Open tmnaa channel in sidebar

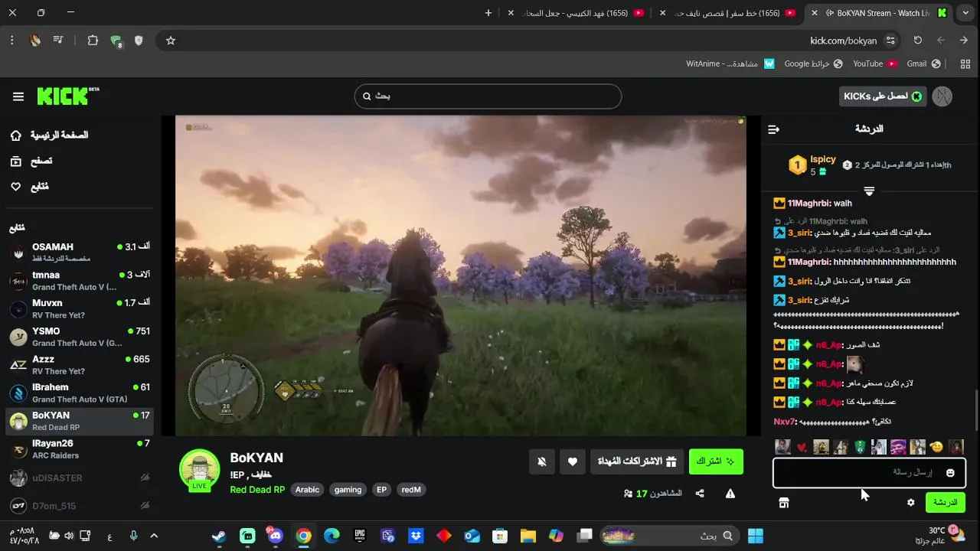[80, 281]
